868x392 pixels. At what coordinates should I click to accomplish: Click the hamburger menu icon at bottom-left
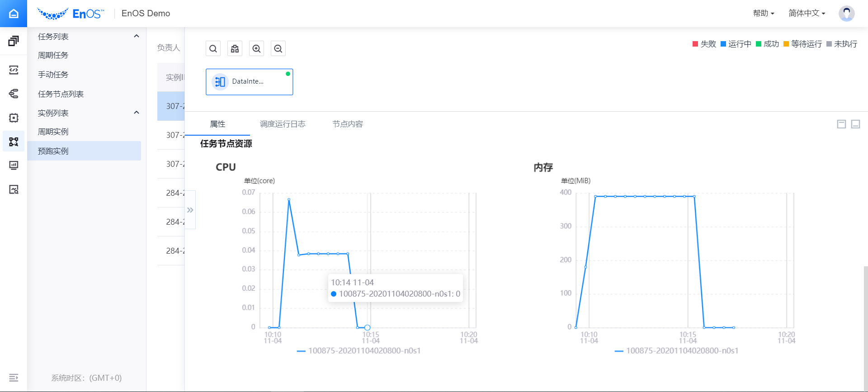pyautogui.click(x=14, y=378)
